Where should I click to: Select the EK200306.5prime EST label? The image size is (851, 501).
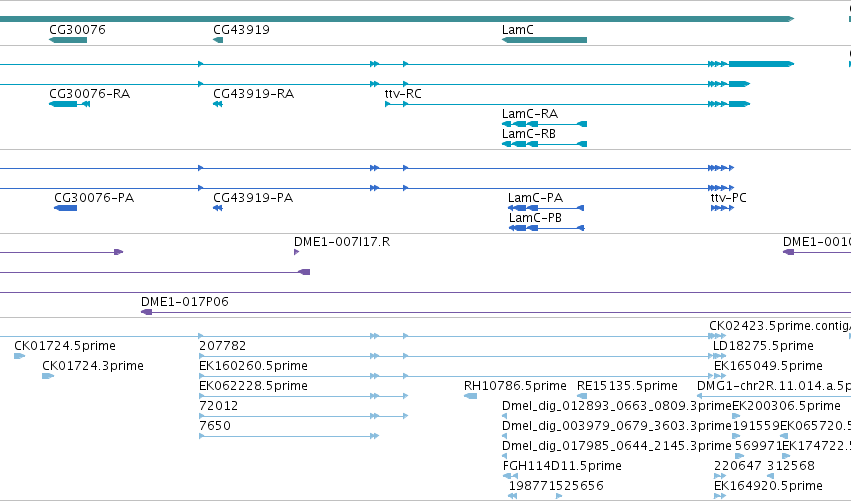pyautogui.click(x=786, y=406)
